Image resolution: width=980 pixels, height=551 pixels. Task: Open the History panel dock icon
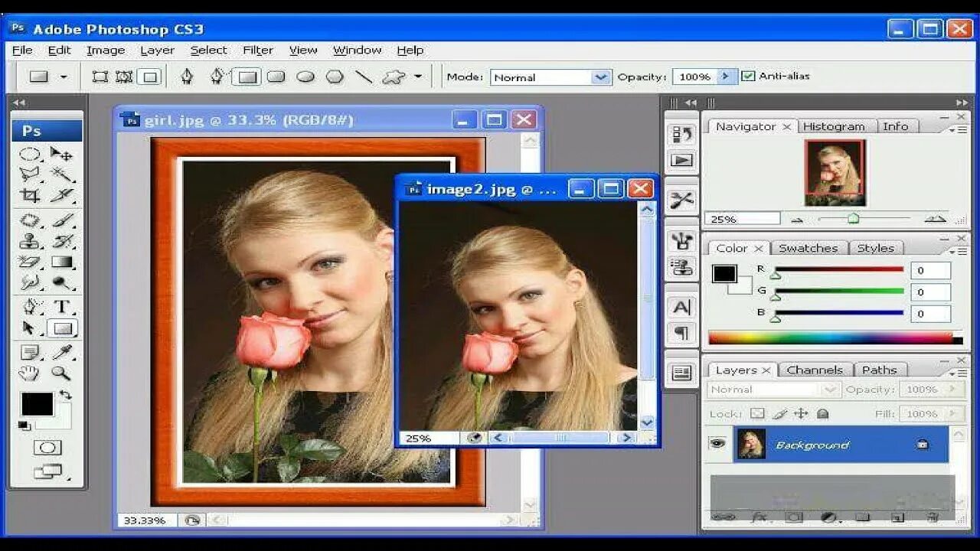[681, 135]
